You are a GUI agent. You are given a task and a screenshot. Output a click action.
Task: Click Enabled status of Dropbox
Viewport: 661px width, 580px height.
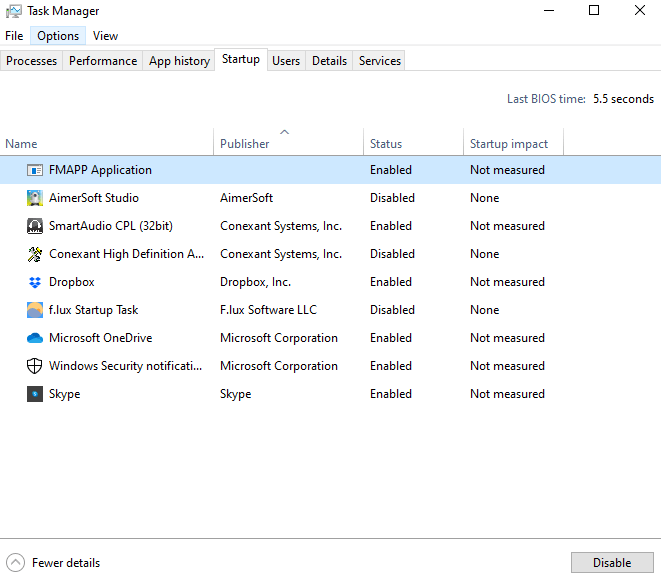point(391,282)
